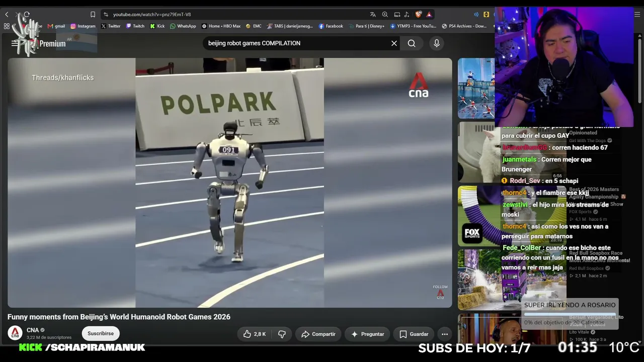
Task: Open the Instagram bookmark
Action: point(83,26)
